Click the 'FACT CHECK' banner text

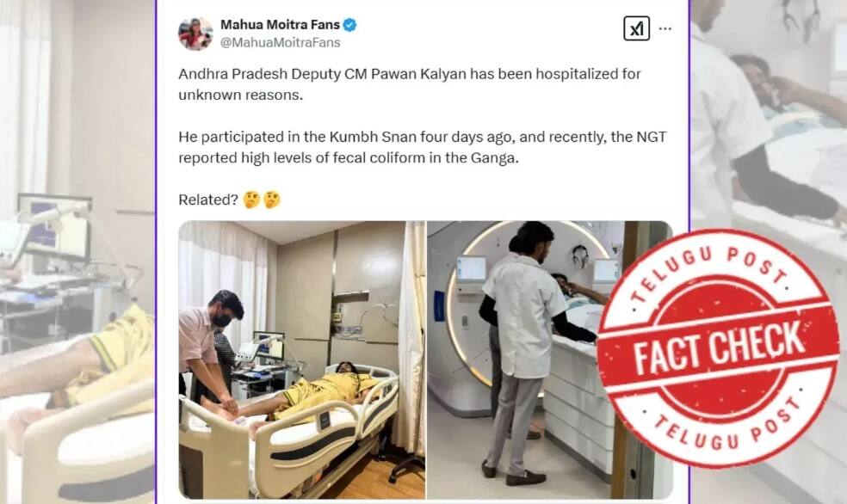[x=719, y=348]
